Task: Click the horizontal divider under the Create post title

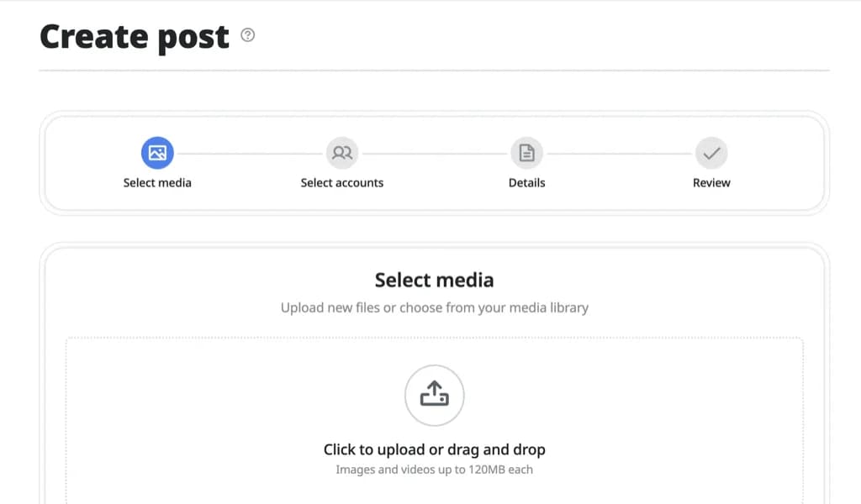Action: tap(434, 71)
